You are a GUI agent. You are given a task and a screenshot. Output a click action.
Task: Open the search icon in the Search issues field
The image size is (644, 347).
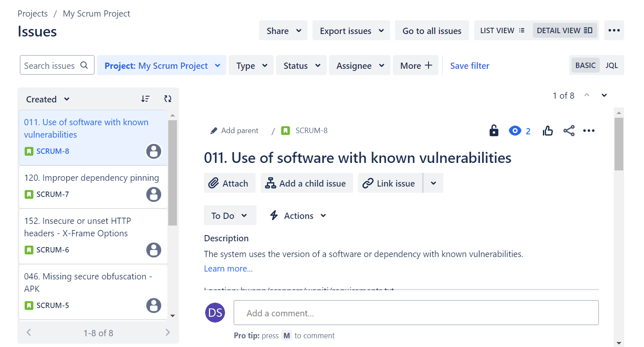coord(84,65)
